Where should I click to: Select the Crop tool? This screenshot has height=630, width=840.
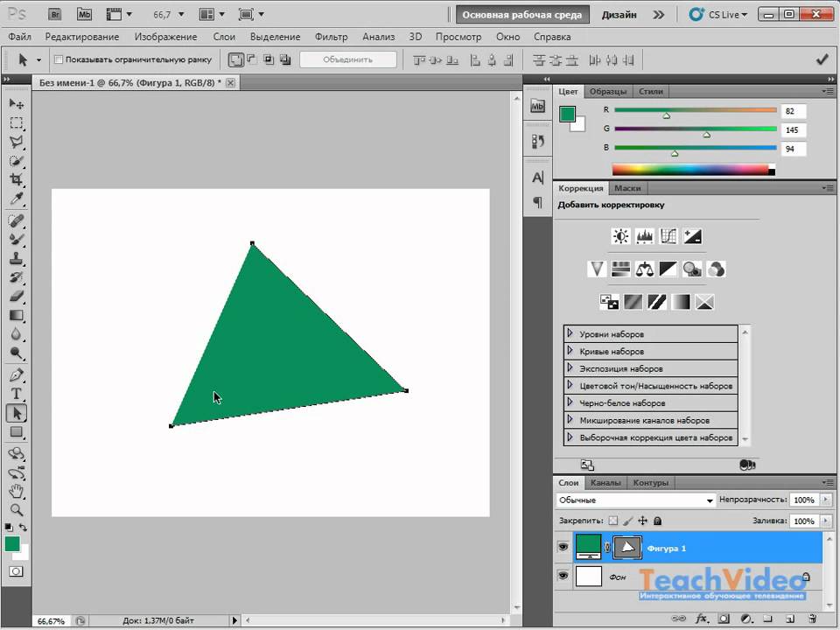tap(16, 179)
